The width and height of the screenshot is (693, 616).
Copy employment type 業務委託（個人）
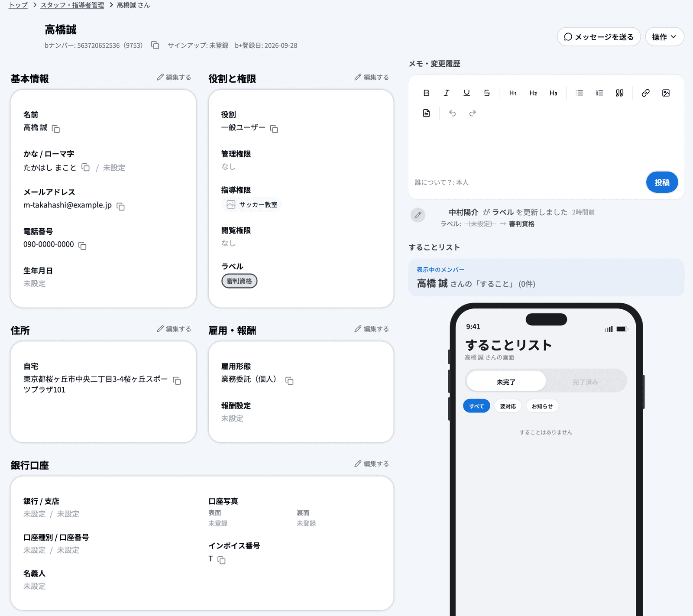pos(289,381)
